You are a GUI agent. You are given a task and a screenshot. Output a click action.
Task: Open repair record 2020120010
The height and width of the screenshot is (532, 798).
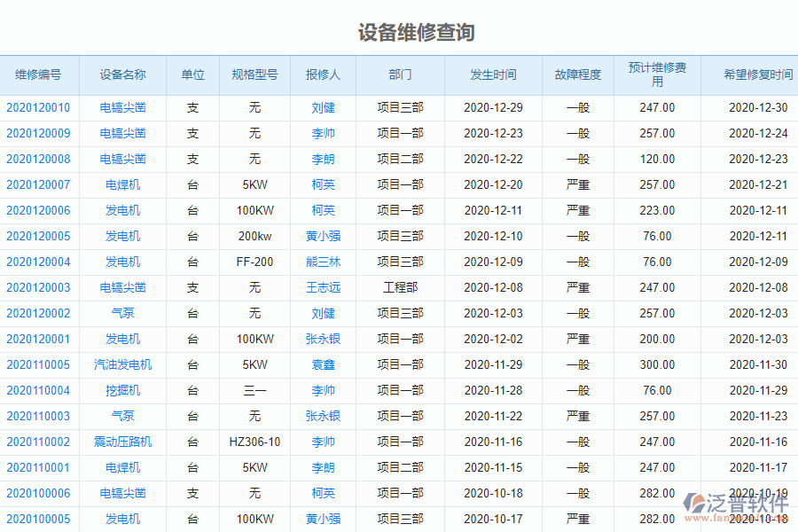37,107
